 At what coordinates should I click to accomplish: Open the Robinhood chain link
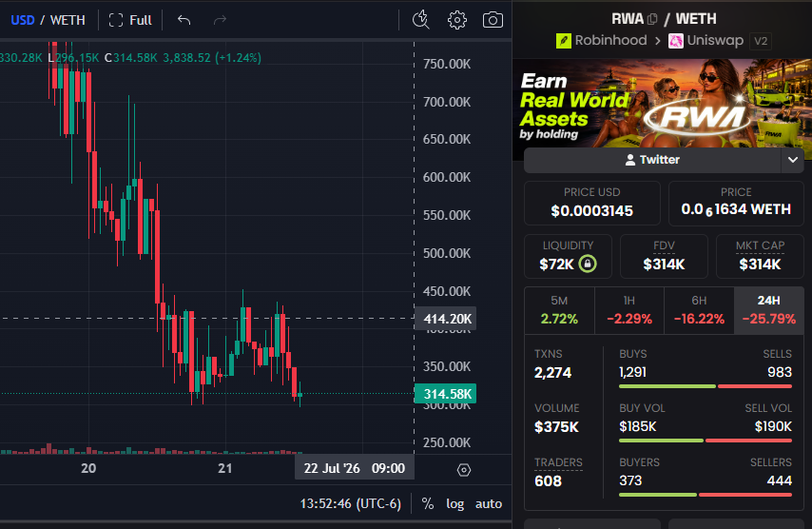pyautogui.click(x=601, y=40)
